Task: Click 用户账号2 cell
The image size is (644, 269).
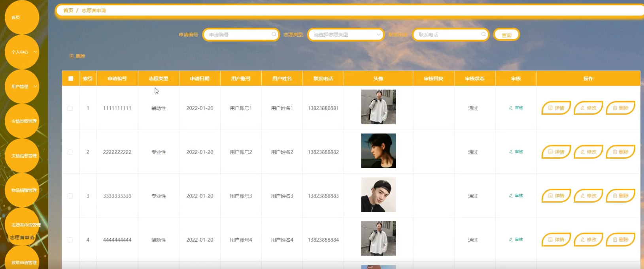Action: [241, 152]
